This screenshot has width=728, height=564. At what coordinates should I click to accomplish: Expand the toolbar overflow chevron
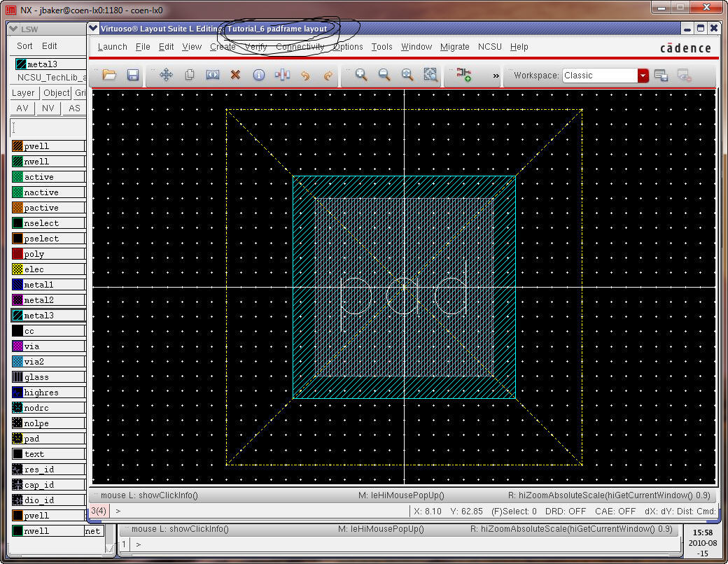496,76
